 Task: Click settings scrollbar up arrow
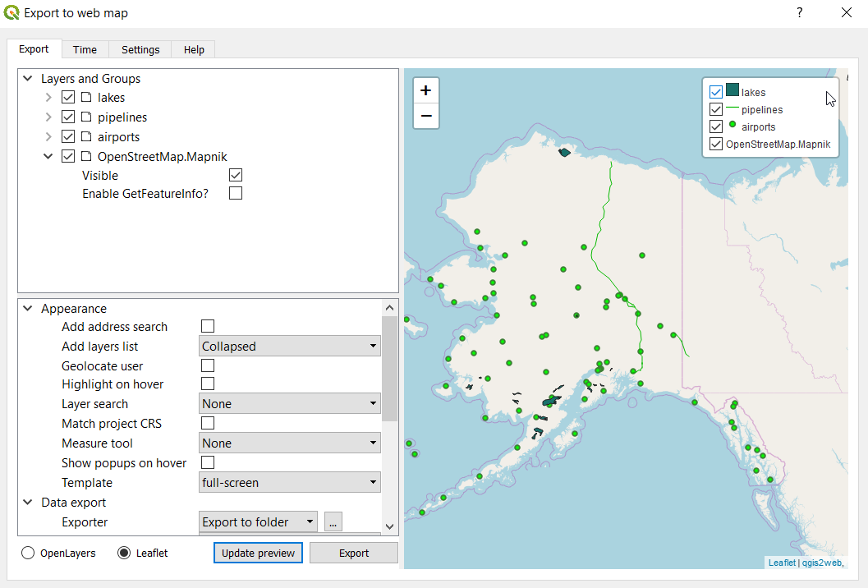coord(390,308)
